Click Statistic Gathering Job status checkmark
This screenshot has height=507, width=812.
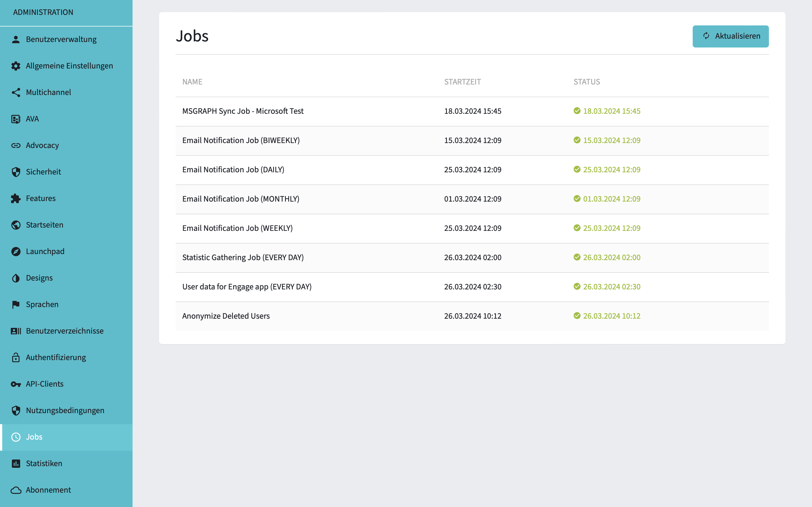click(577, 257)
